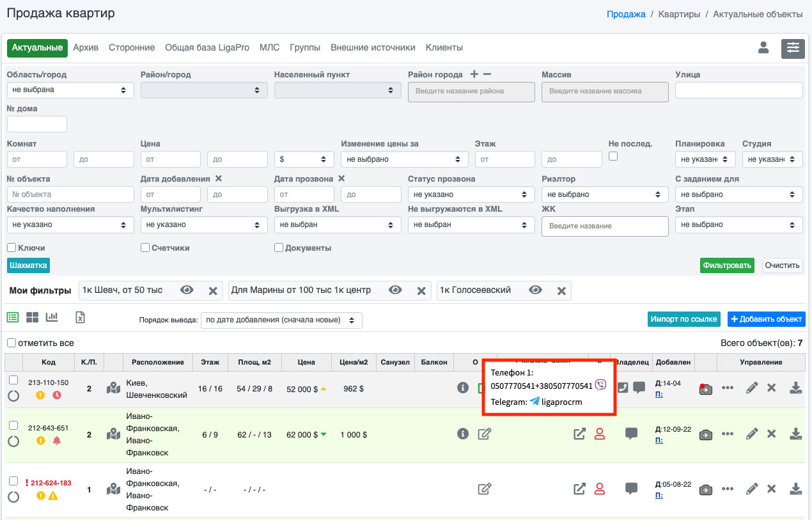This screenshot has width=812, height=520.
Task: Expand the Порядок вывода sorting dropdown
Action: tap(281, 320)
